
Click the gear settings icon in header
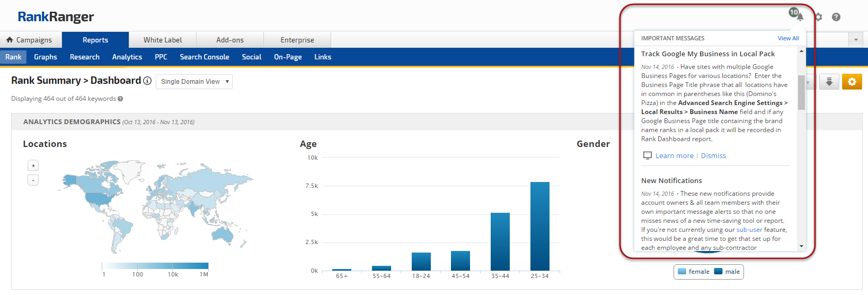(x=819, y=17)
